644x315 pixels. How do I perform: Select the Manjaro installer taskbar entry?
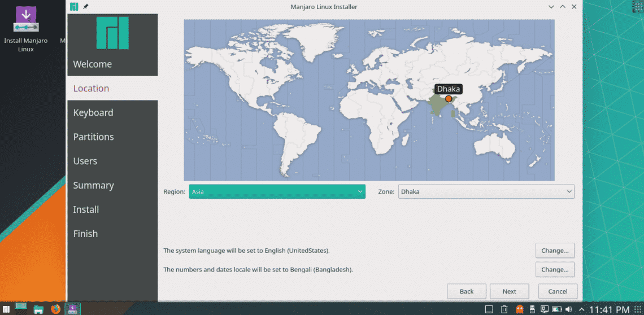click(x=73, y=309)
